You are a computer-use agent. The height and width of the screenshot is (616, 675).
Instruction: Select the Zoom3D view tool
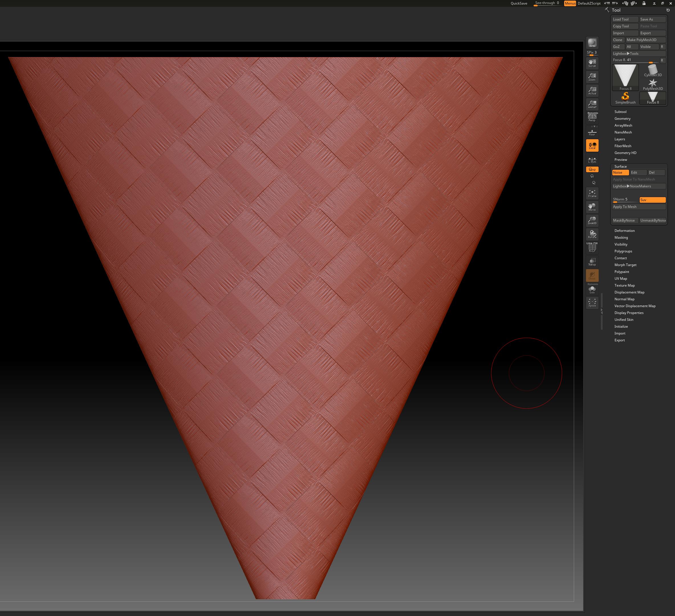(592, 220)
